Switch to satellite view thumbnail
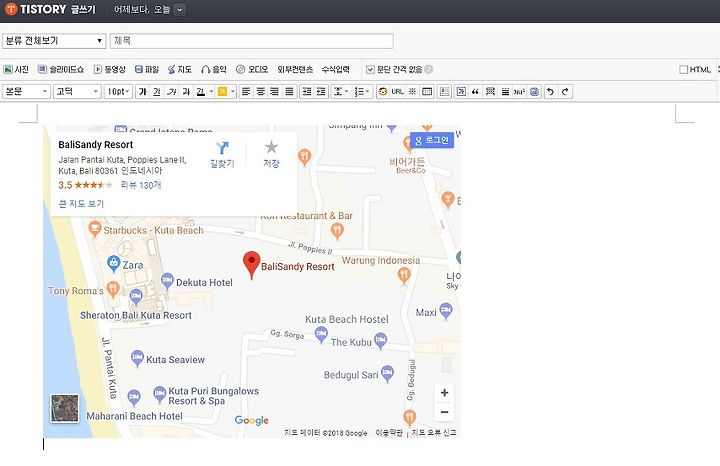Screen dimensions: 720x466 pos(64,408)
